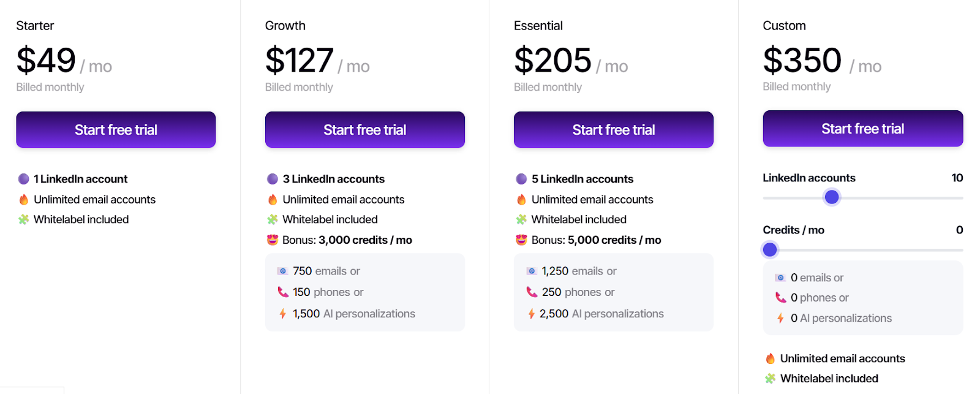Click email icon beside 1,250 emails
This screenshot has width=980, height=394.
point(532,271)
